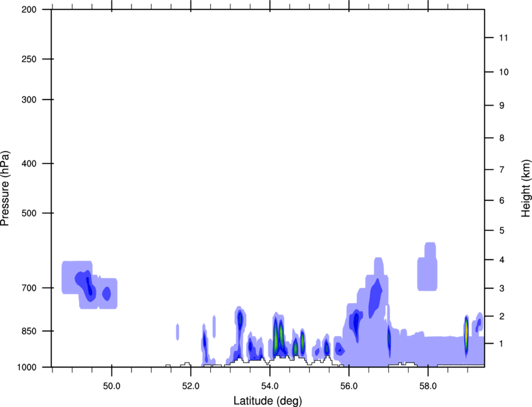
Task: Click the 58.0 latitude tick label
Action: [x=428, y=386]
